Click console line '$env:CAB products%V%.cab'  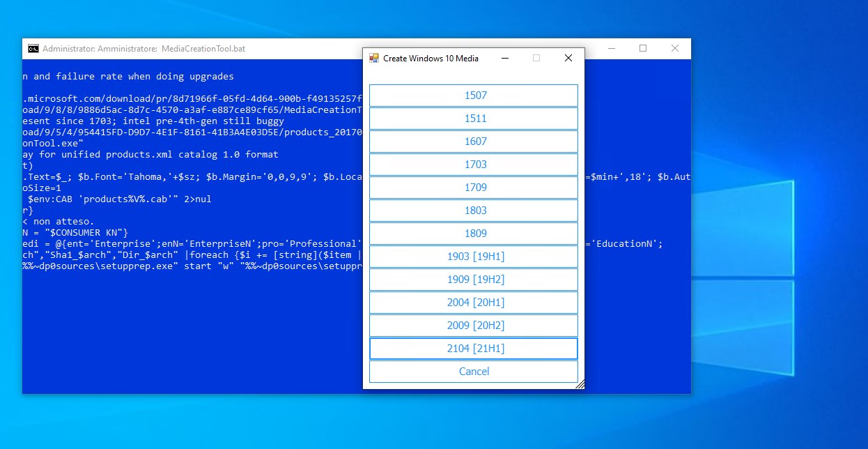[120, 199]
